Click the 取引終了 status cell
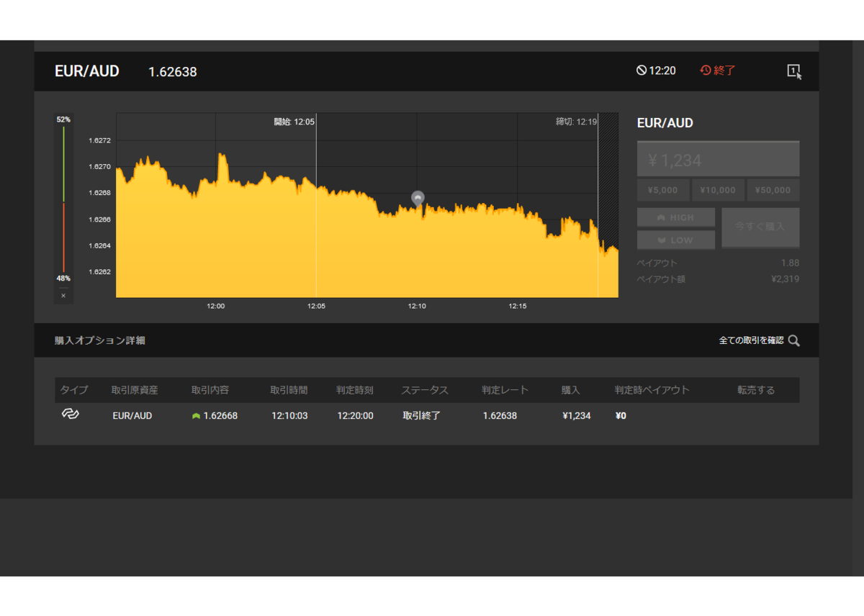Image resolution: width=864 pixels, height=616 pixels. pos(421,416)
